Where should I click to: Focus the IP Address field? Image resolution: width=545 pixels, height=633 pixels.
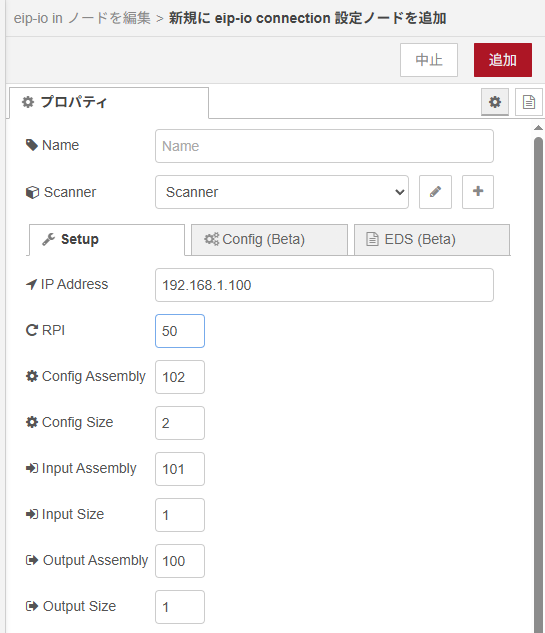pos(324,285)
